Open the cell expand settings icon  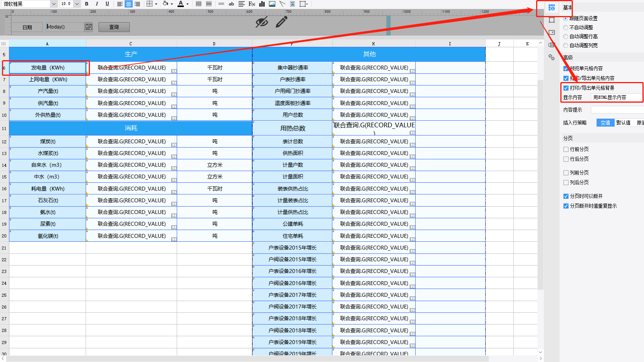click(551, 20)
